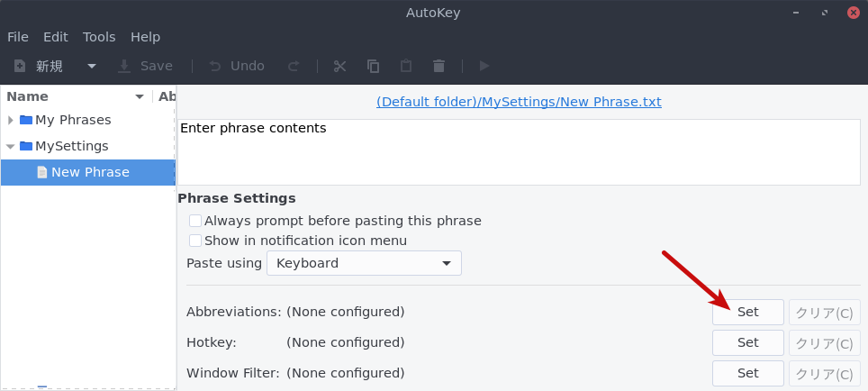Click the Cut scissors icon
The height and width of the screenshot is (391, 868).
(339, 66)
